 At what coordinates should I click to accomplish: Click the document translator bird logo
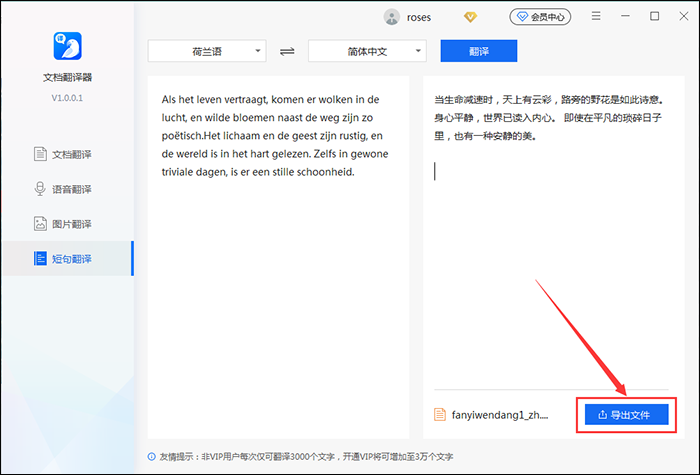click(x=67, y=46)
